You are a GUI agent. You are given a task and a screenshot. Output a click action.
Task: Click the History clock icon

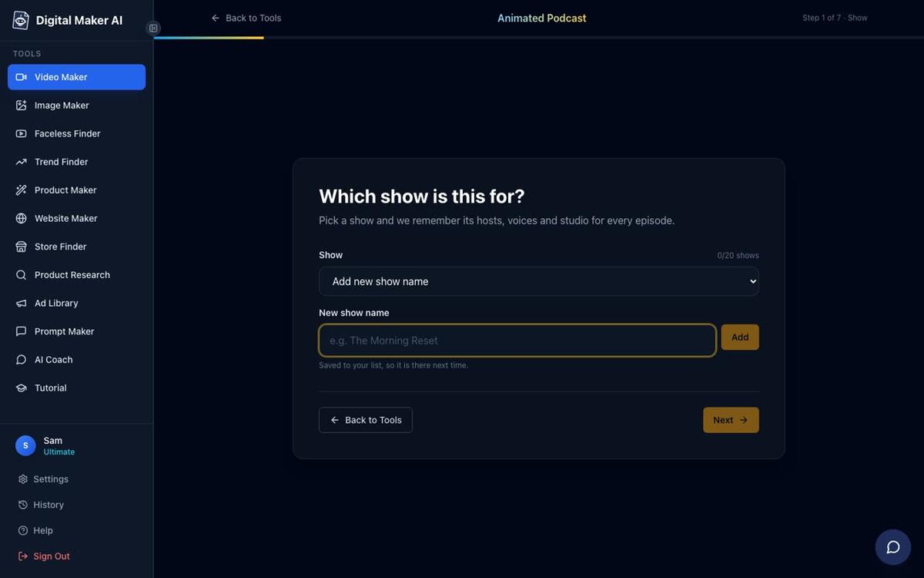23,505
